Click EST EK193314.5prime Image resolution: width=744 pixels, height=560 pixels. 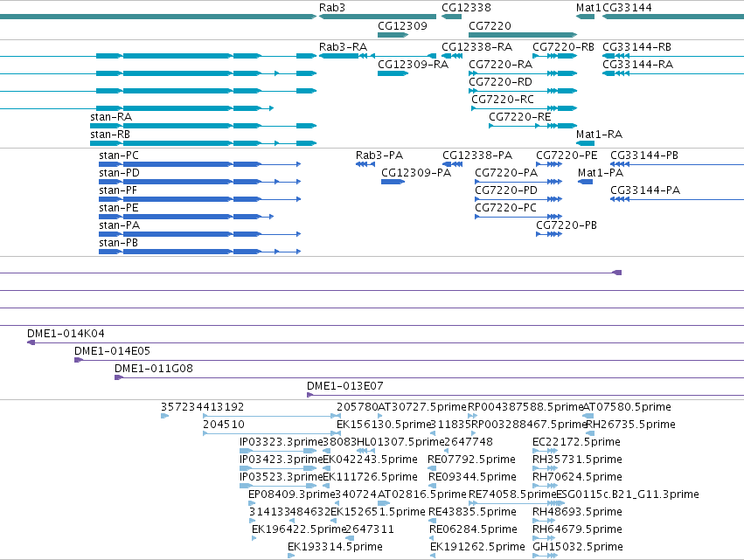tap(335, 547)
